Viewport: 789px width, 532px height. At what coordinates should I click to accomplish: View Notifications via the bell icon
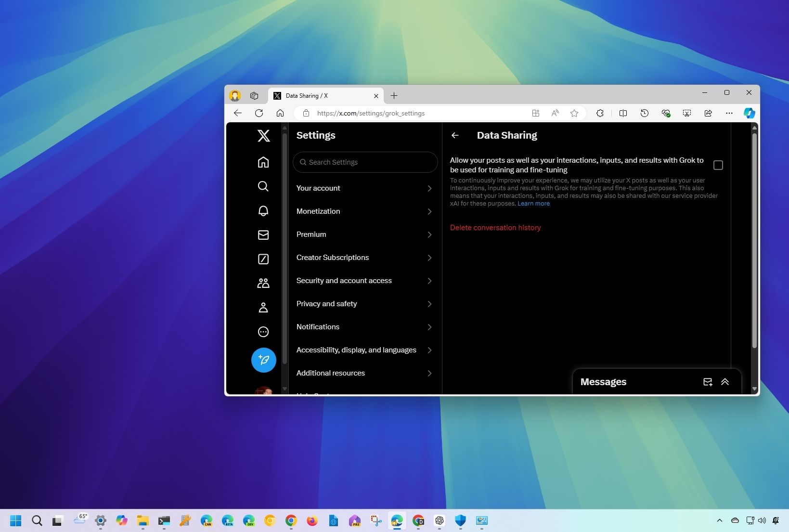tap(263, 211)
